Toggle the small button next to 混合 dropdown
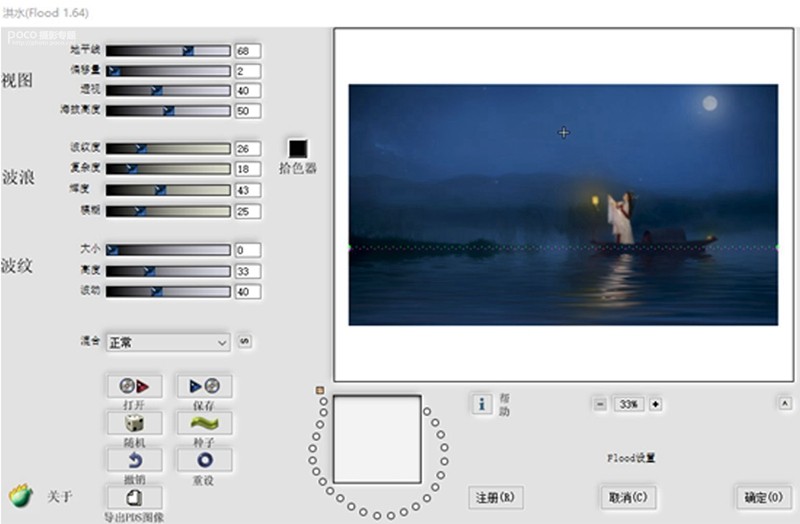This screenshot has width=800, height=524. click(x=245, y=341)
